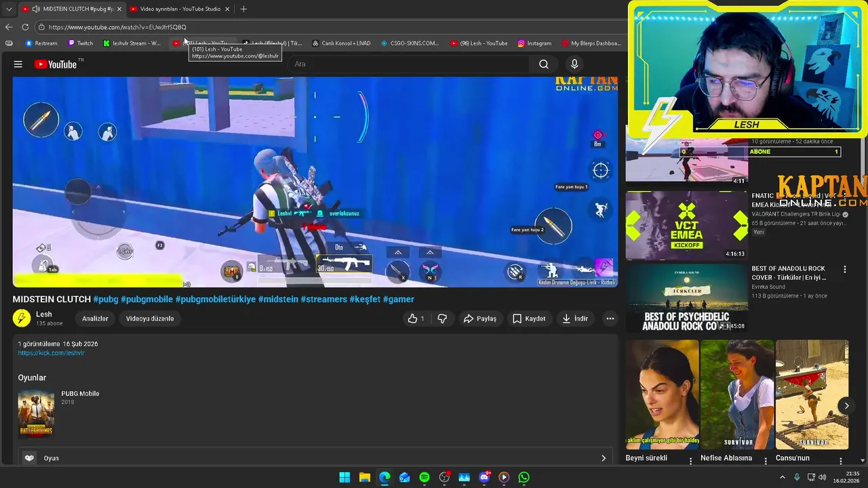868x488 pixels.
Task: Open options menu for Beyni sürekli short
Action: pyautogui.click(x=690, y=461)
